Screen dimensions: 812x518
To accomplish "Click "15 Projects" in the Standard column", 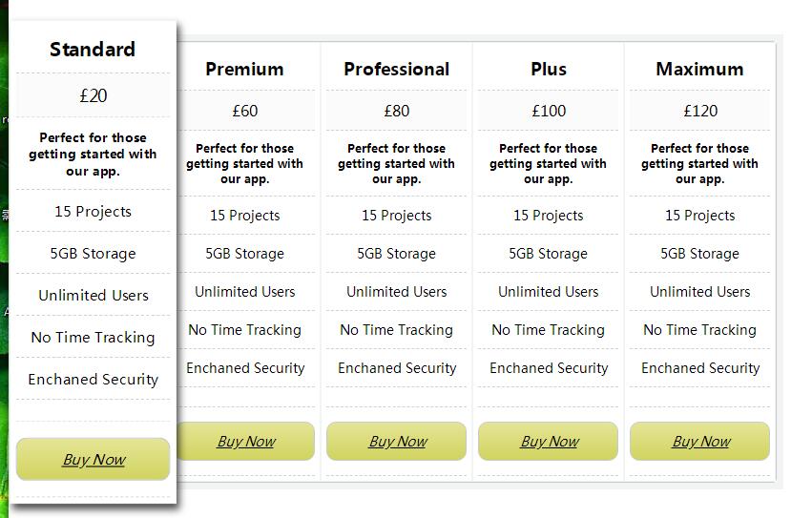I will click(x=93, y=212).
